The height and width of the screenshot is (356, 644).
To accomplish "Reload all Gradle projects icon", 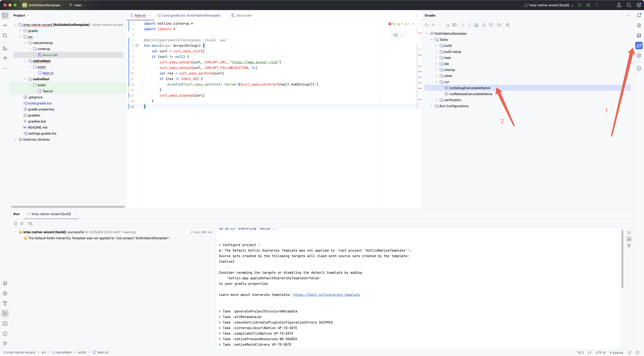I will [427, 25].
